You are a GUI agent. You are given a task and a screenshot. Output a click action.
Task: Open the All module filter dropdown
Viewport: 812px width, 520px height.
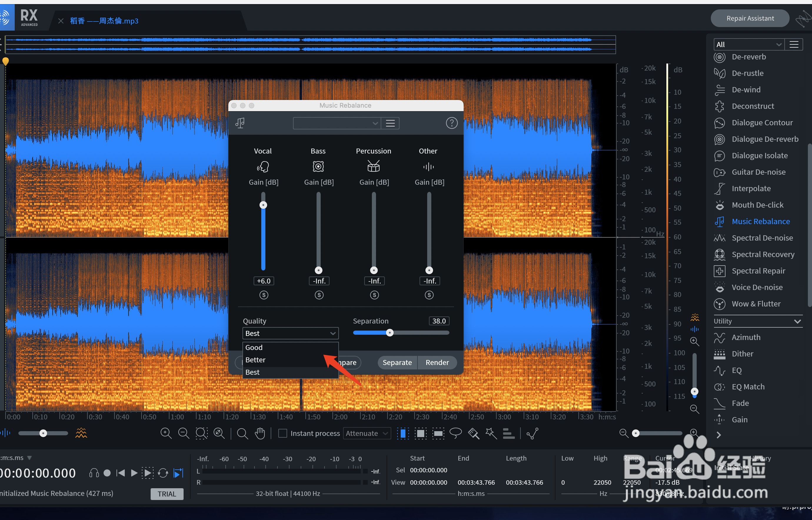[x=748, y=45]
